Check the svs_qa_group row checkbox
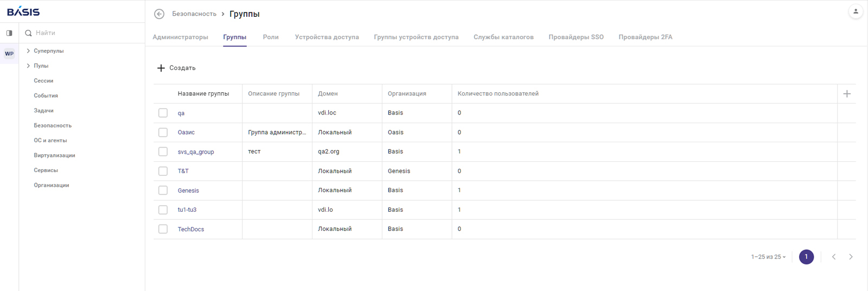Image resolution: width=868 pixels, height=291 pixels. tap(163, 151)
